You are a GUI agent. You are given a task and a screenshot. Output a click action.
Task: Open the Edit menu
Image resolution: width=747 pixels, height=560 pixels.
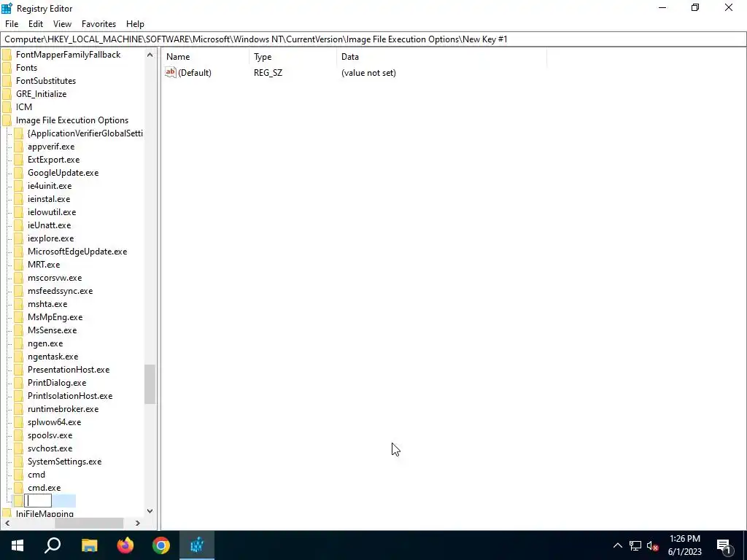(x=36, y=24)
